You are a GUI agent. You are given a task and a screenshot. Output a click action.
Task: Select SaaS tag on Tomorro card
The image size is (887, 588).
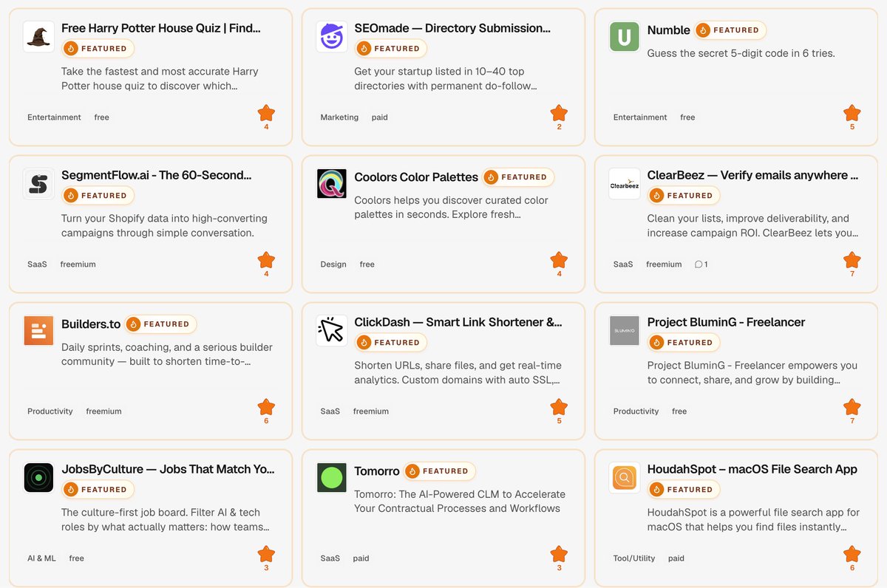[x=330, y=558]
